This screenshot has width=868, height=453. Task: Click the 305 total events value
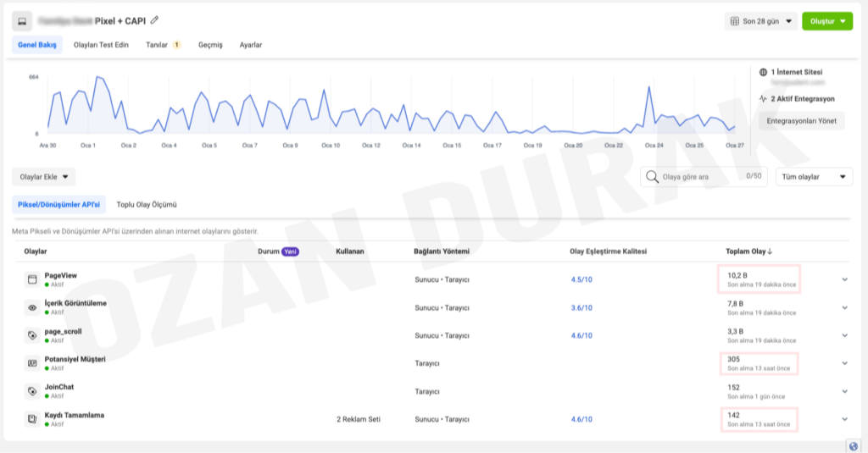(733, 359)
